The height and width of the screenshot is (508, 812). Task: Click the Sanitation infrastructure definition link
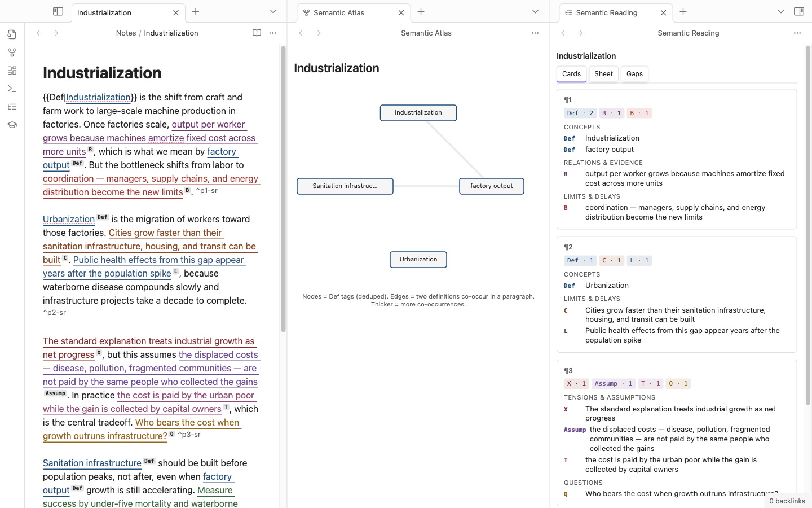tap(92, 463)
